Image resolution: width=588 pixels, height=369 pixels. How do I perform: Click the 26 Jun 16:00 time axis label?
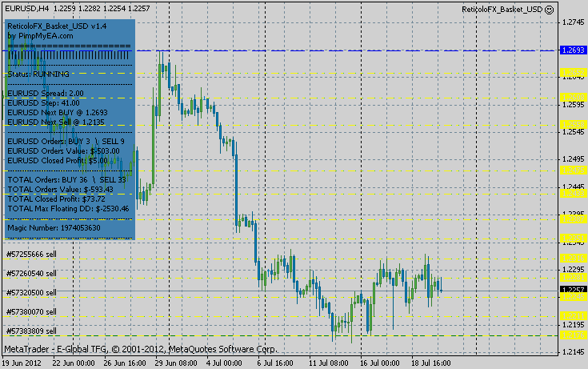click(x=125, y=363)
